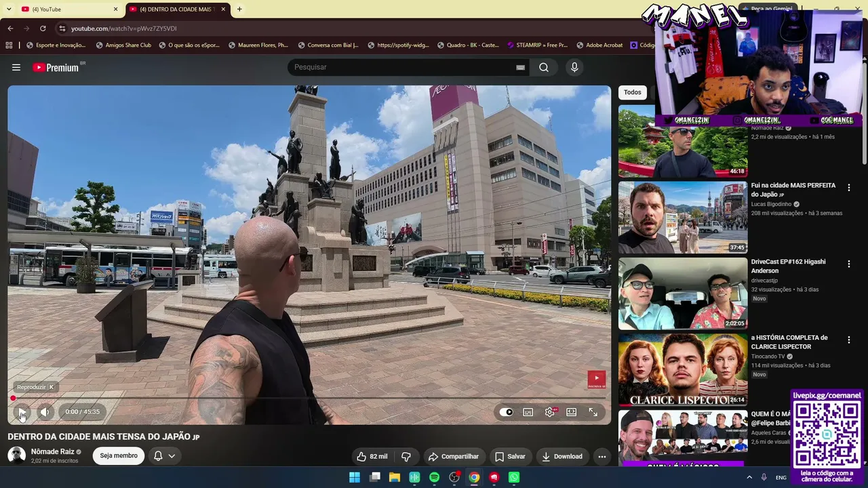Viewport: 868px width, 488px height.
Task: Like the video (82 mil)
Action: [372, 456]
